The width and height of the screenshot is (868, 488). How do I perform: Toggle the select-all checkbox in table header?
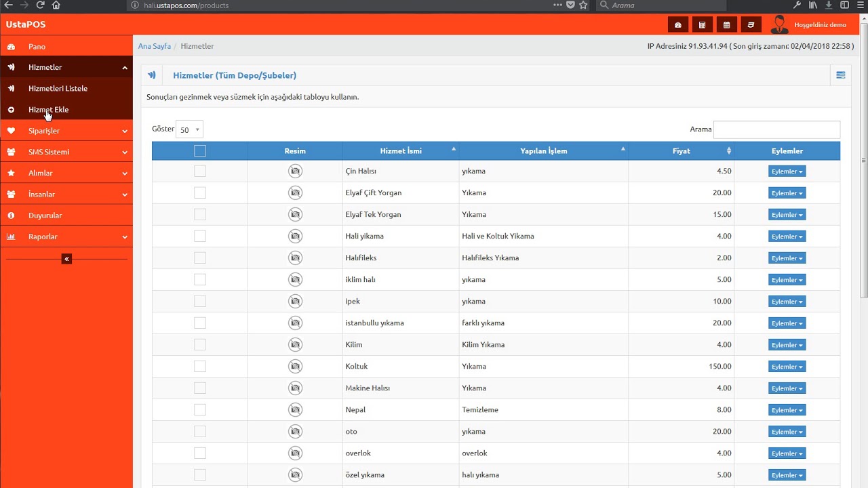click(x=200, y=151)
